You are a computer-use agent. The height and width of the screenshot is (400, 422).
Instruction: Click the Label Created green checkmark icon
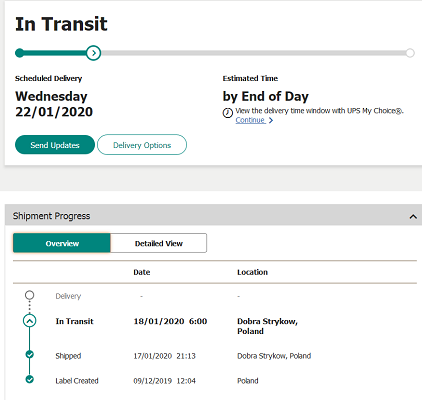[x=30, y=379]
